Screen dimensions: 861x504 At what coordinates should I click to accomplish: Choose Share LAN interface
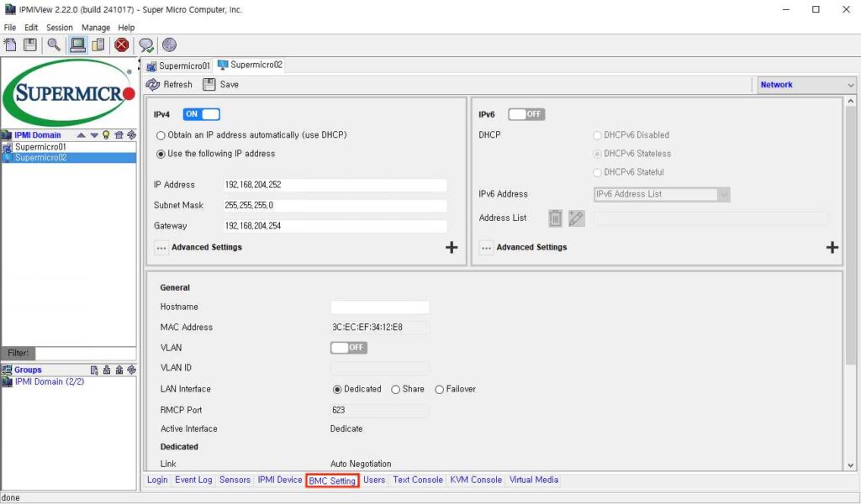(395, 390)
